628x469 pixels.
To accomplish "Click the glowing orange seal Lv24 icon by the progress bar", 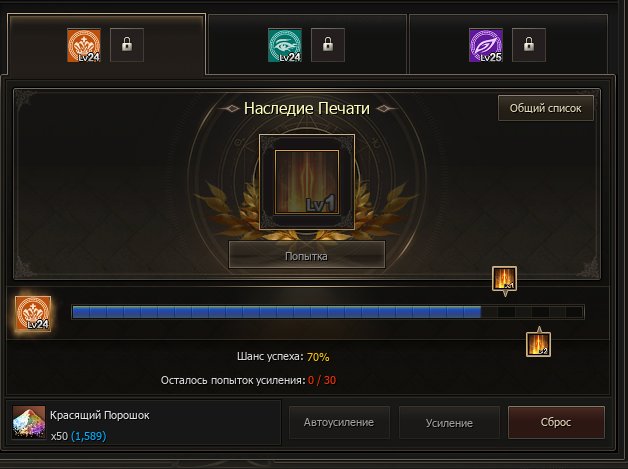I will click(33, 313).
